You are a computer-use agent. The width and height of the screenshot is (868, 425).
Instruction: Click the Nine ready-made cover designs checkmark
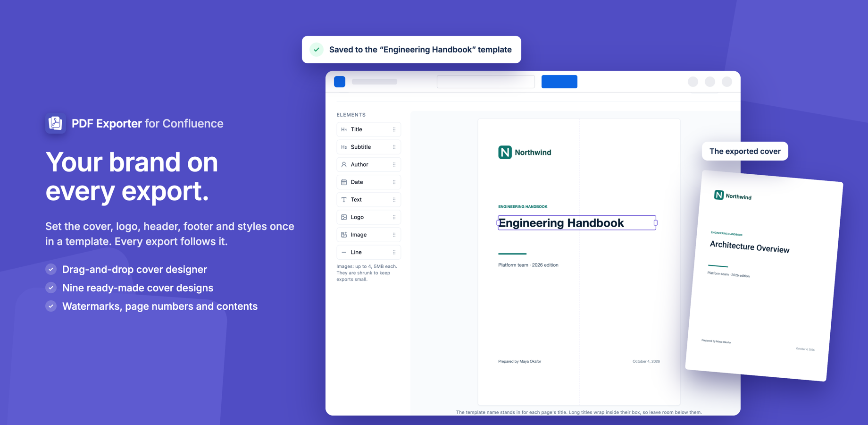tap(51, 288)
